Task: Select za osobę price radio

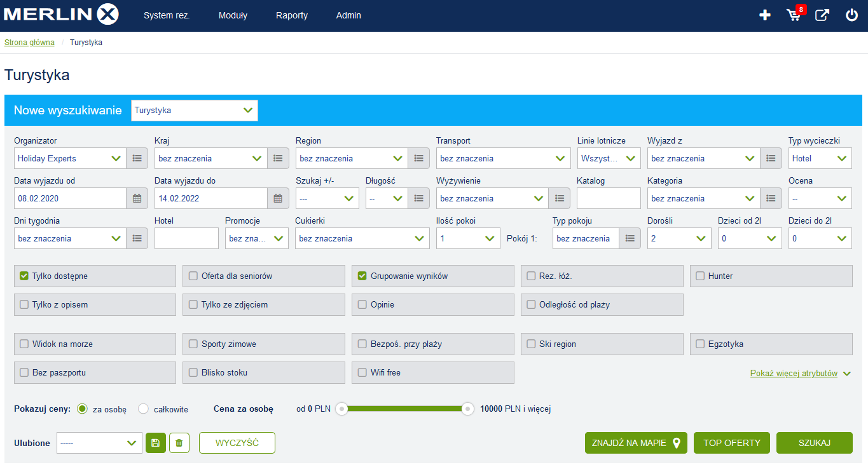Action: [82, 409]
